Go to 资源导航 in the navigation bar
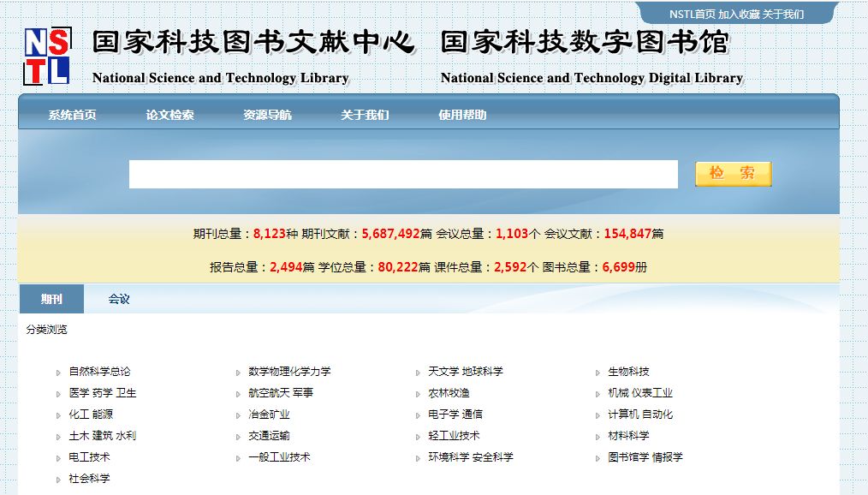The image size is (868, 495). (x=267, y=115)
